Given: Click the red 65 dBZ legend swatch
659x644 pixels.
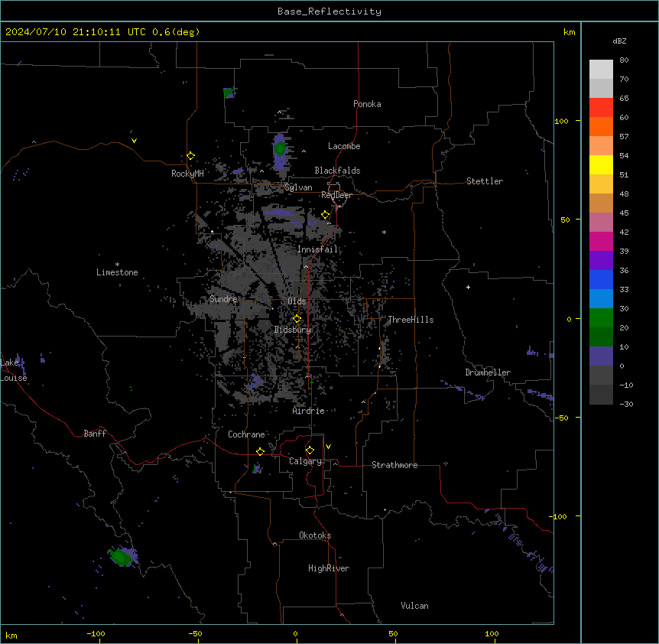Looking at the screenshot, I should [601, 108].
